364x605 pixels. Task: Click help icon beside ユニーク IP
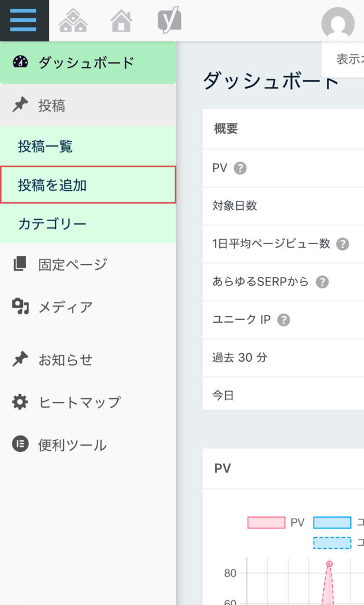point(284,320)
